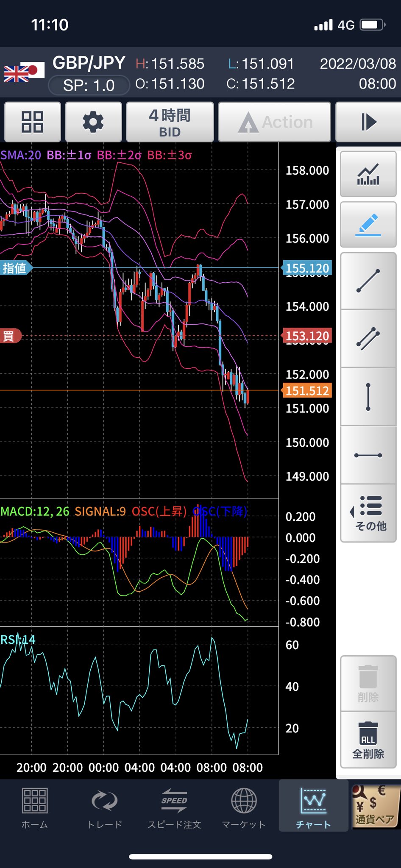Tap the 00:00 time axis label
The height and width of the screenshot is (868, 401).
point(104,768)
